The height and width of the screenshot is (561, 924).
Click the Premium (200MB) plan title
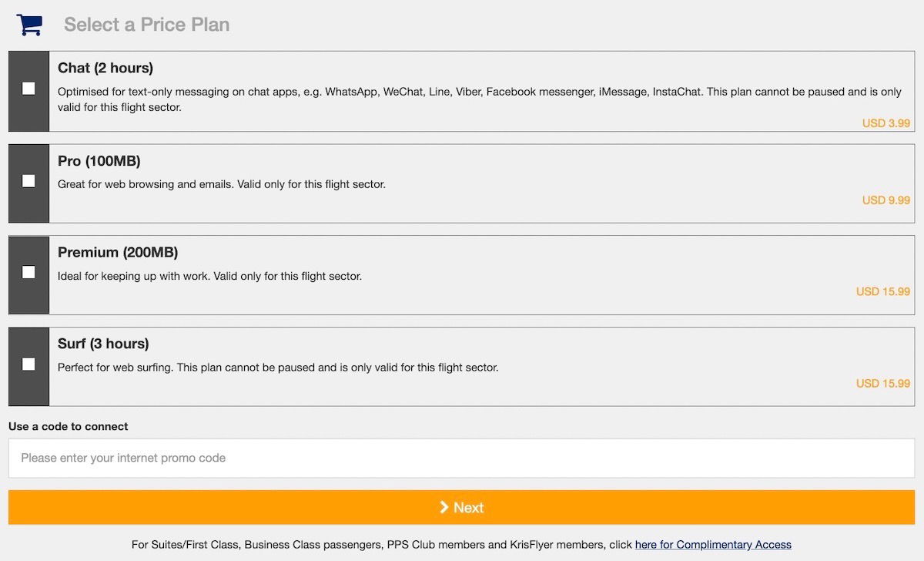pyautogui.click(x=118, y=252)
